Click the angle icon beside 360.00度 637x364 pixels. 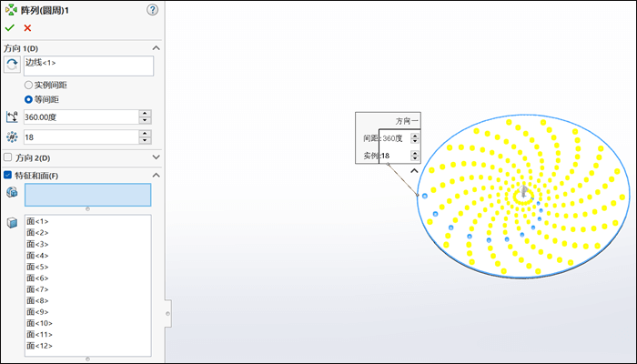pyautogui.click(x=12, y=117)
